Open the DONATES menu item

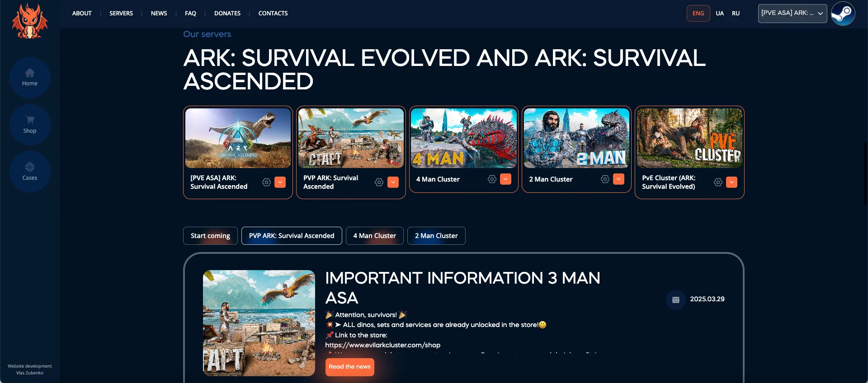coord(227,14)
